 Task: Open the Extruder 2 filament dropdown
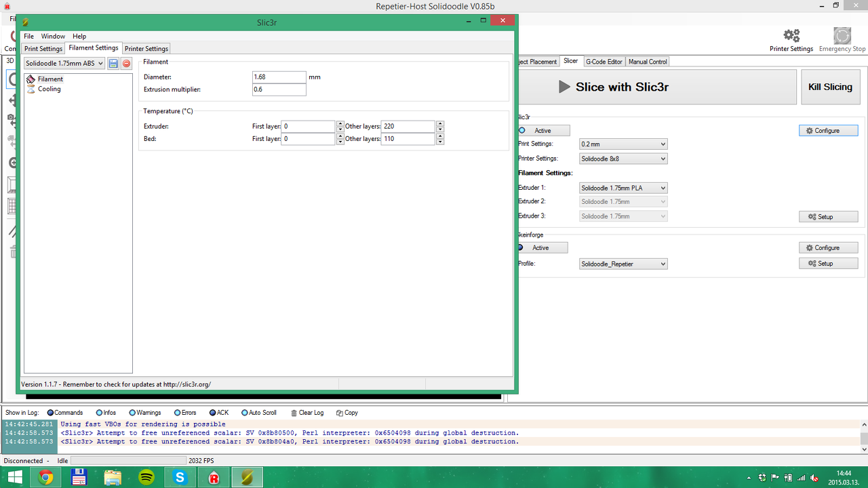pos(623,201)
